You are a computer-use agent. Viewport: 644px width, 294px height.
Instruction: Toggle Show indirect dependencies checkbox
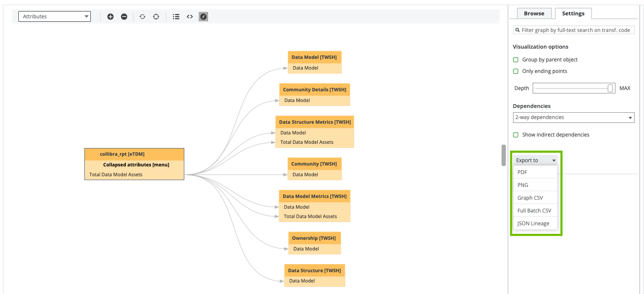(x=516, y=135)
